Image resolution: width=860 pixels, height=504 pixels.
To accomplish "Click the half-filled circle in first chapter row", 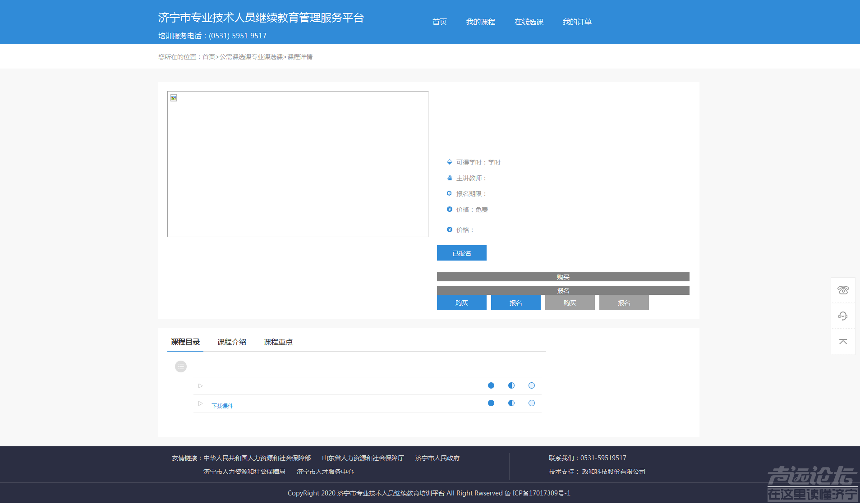I will coord(511,385).
